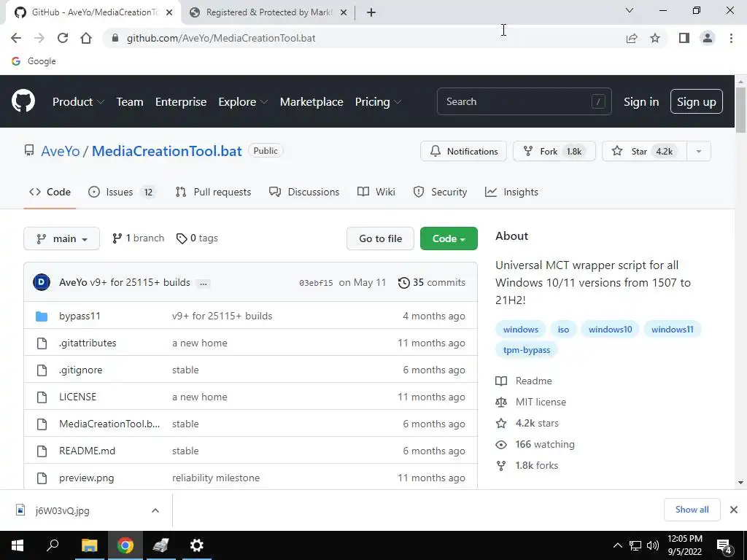Close the downloads bar
This screenshot has width=747, height=560.
click(734, 510)
